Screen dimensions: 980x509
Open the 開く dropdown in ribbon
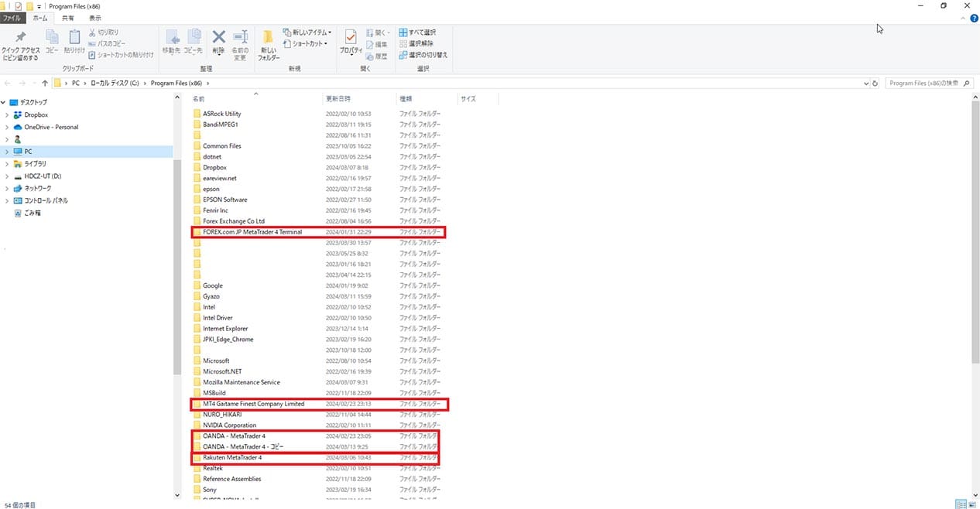(379, 32)
